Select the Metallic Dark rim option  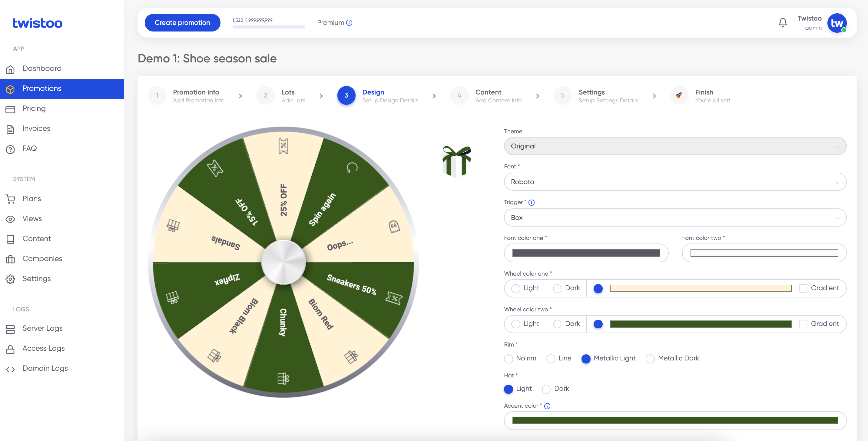click(x=650, y=359)
